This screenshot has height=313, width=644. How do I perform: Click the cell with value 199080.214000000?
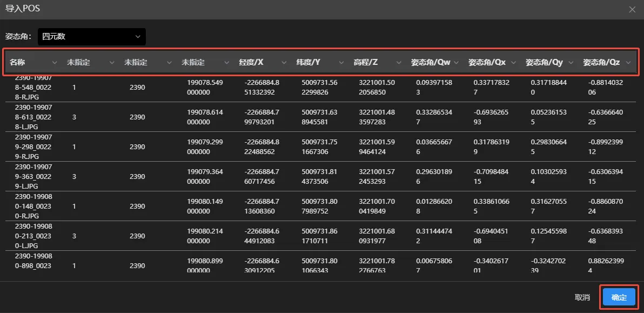pos(205,236)
